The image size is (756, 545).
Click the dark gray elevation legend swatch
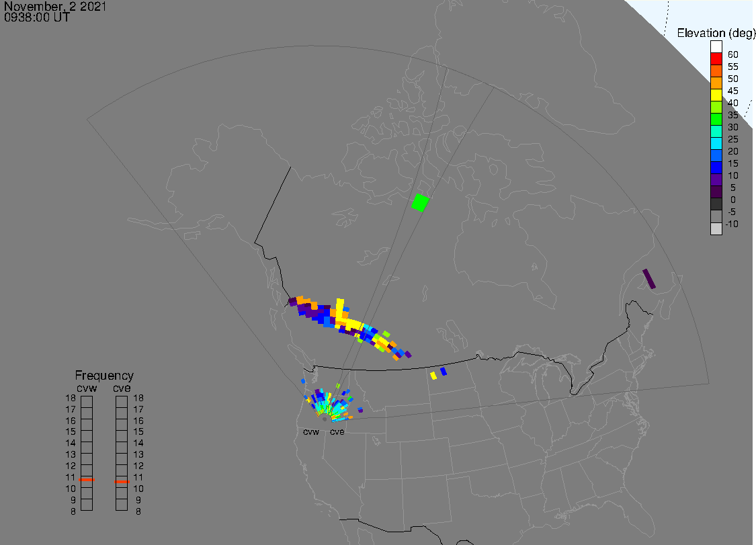pos(716,204)
